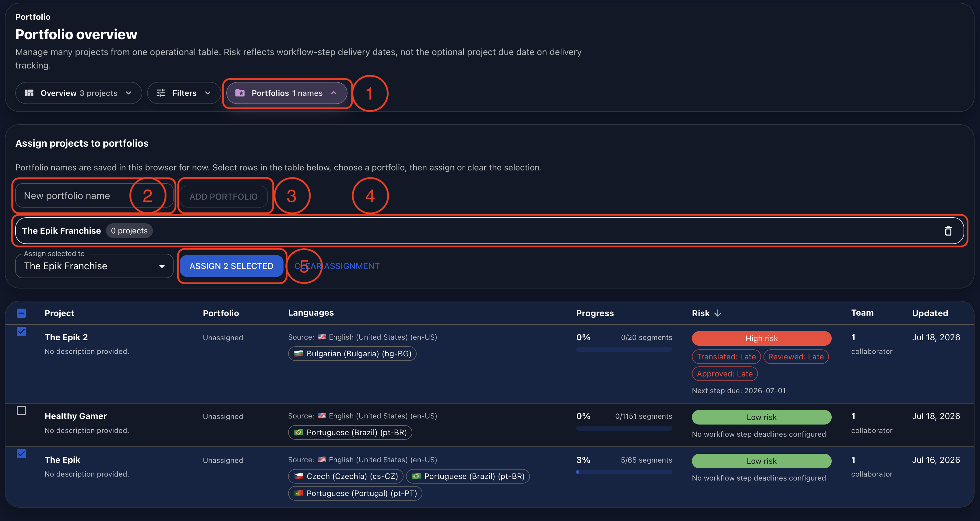Open The Epik project name
Viewport: 980px width, 521px height.
[x=62, y=460]
